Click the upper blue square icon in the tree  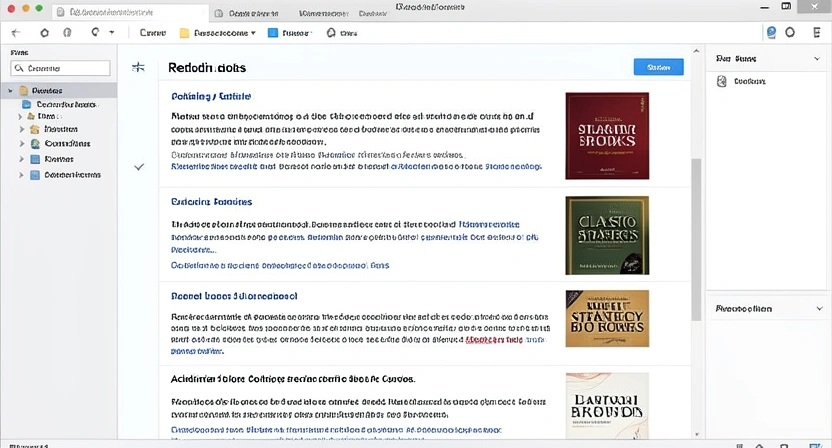pos(35,159)
